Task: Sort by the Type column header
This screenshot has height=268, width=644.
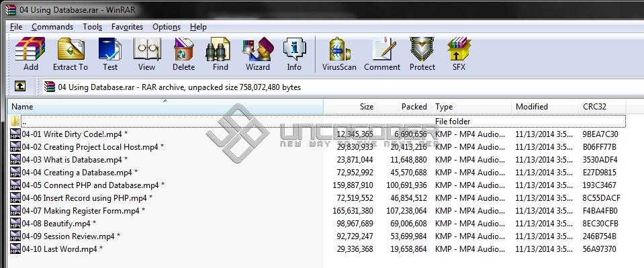Action: (x=471, y=106)
